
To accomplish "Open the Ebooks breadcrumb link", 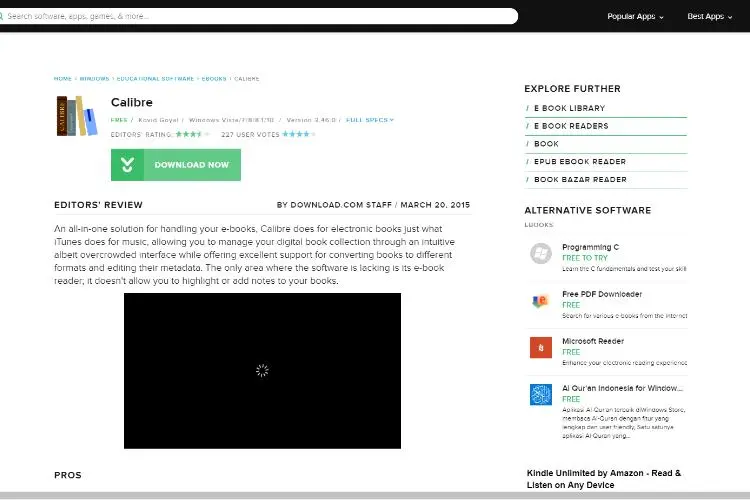I will [214, 78].
